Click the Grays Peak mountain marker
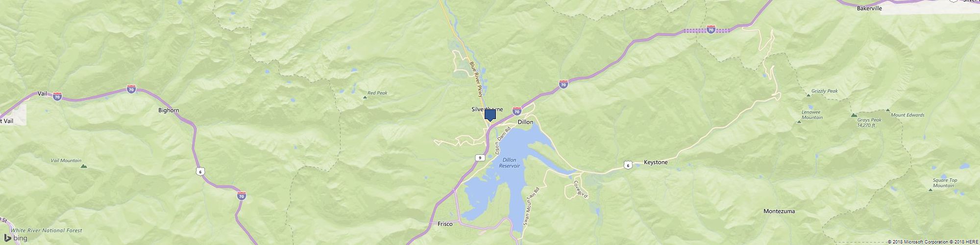This screenshot has height=245, width=980. (854, 115)
